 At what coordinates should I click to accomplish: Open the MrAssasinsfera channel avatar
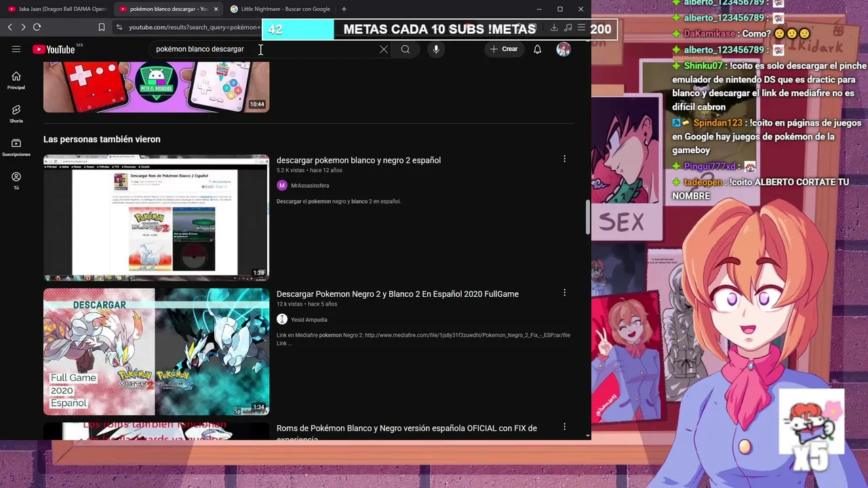[x=282, y=185]
